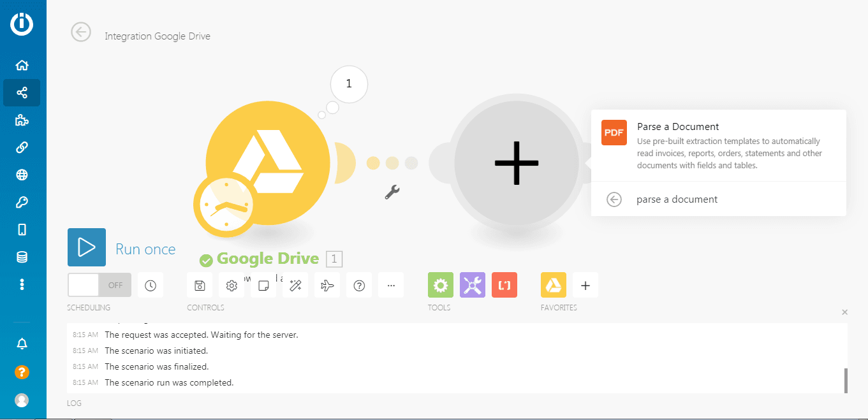Go to Connections link icon in sidebar

(x=22, y=147)
